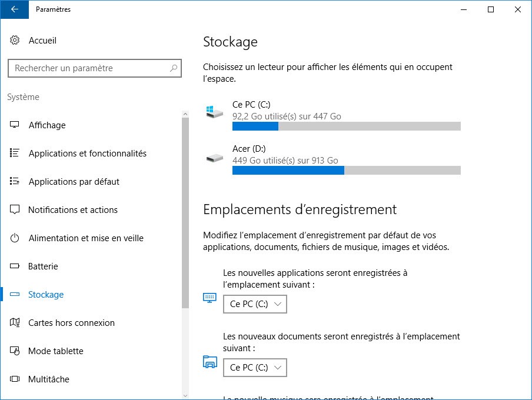
Task: Click the back arrow icon
Action: (14, 9)
